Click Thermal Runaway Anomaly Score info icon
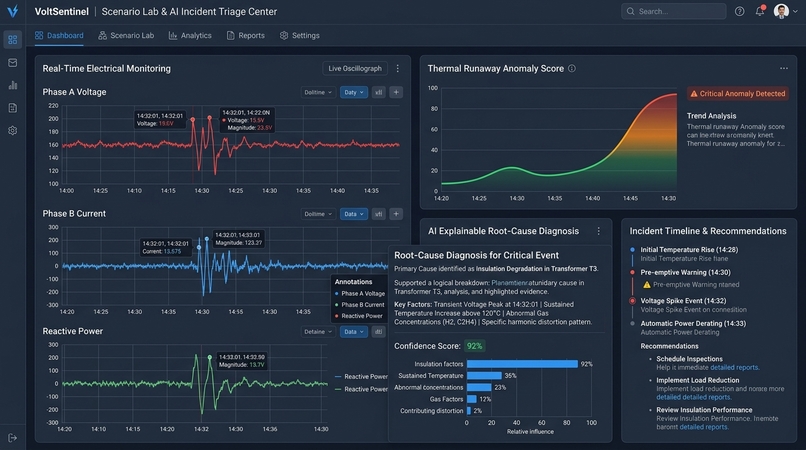The image size is (806, 450). [572, 68]
